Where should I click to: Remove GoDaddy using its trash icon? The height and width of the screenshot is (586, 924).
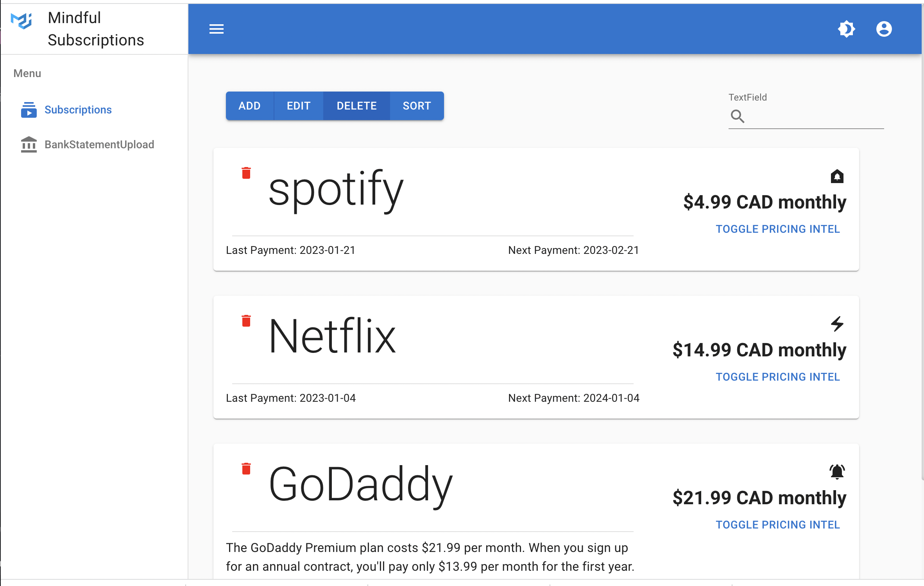click(246, 469)
